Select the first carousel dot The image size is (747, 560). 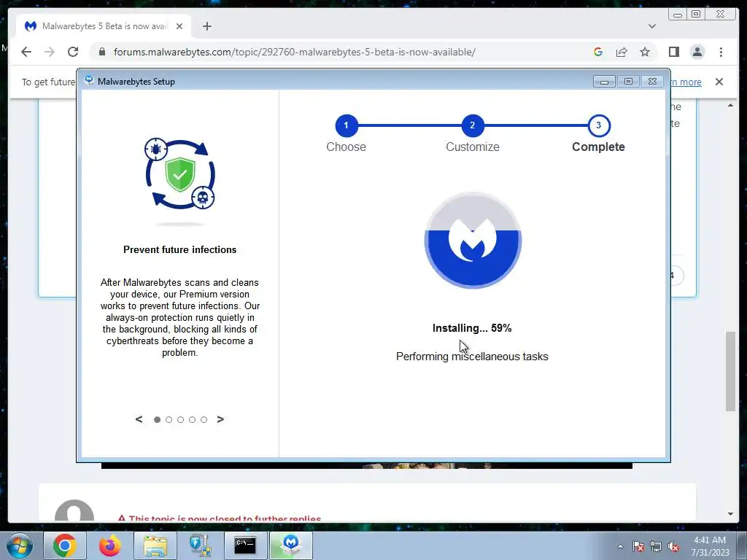(x=158, y=419)
